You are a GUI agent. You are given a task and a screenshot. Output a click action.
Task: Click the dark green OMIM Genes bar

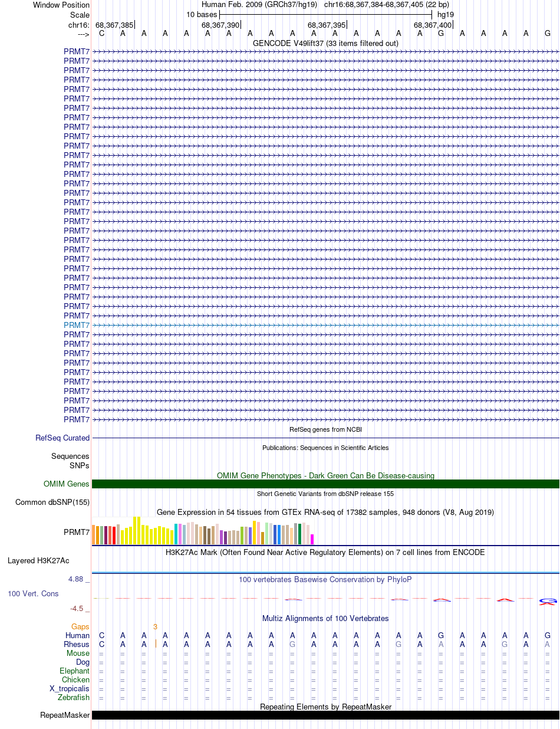coord(325,484)
